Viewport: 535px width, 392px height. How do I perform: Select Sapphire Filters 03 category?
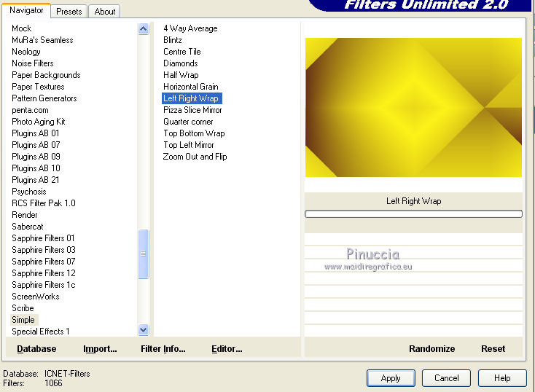point(43,249)
